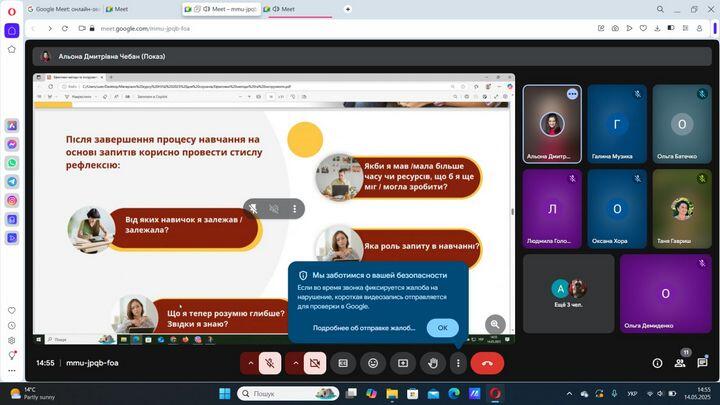Screen dimensions: 720x405
Task: Open the weather widget 14°C Partly sunny
Action: tap(32, 394)
